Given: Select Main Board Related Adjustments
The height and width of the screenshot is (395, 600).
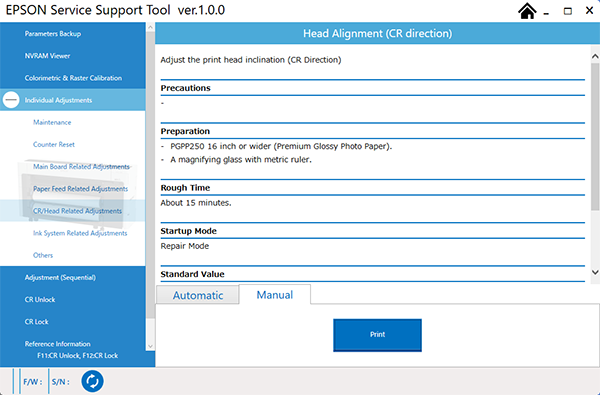Looking at the screenshot, I should pyautogui.click(x=81, y=167).
